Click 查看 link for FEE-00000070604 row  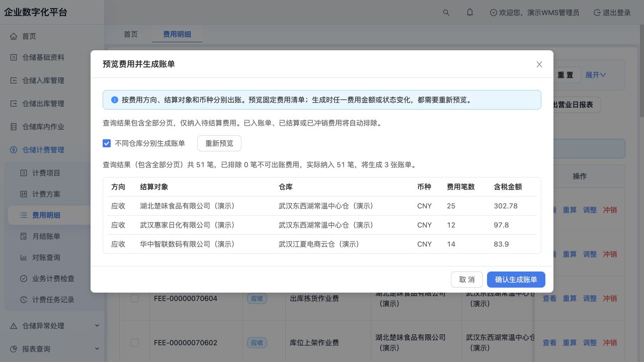(x=549, y=298)
